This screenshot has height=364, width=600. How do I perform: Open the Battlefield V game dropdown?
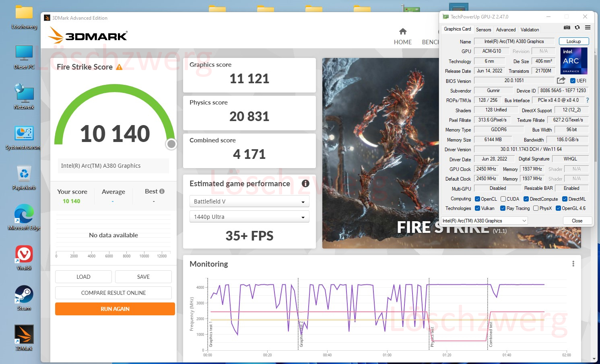(x=249, y=202)
